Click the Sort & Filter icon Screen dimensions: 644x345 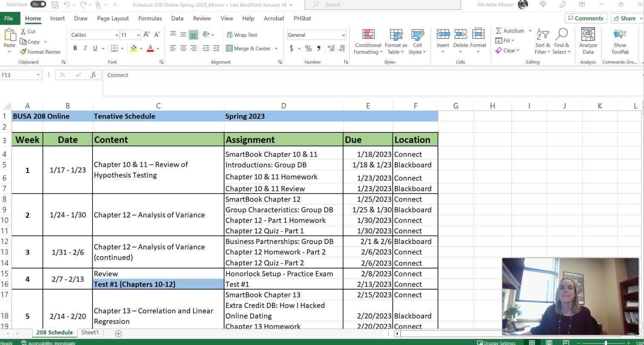click(542, 35)
